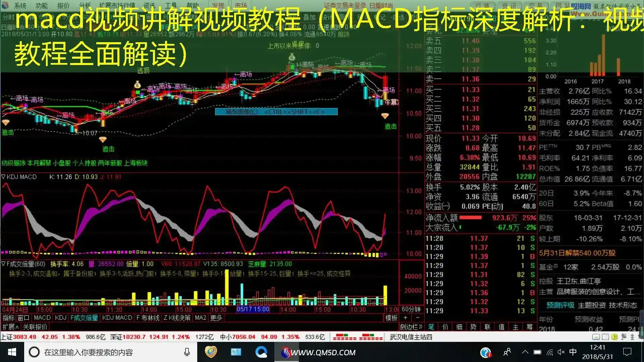Collapse the KDJ MACD panel triangle
Screen dimensions: 644x362
coord(3,177)
